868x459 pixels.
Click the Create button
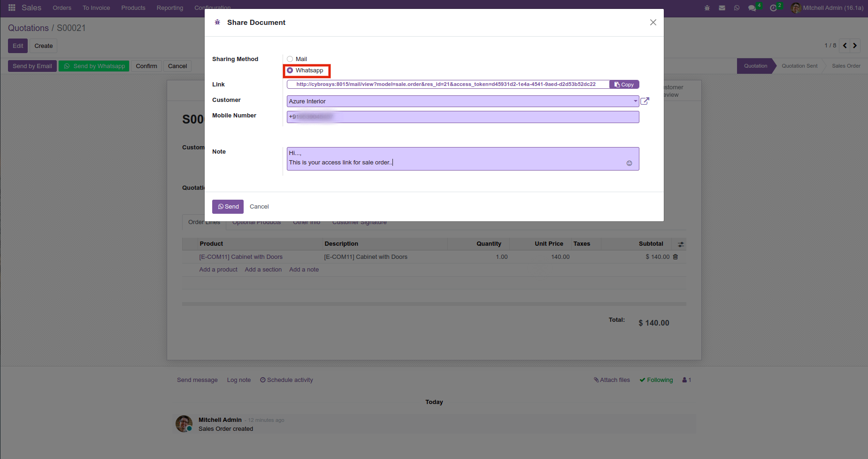tap(44, 46)
